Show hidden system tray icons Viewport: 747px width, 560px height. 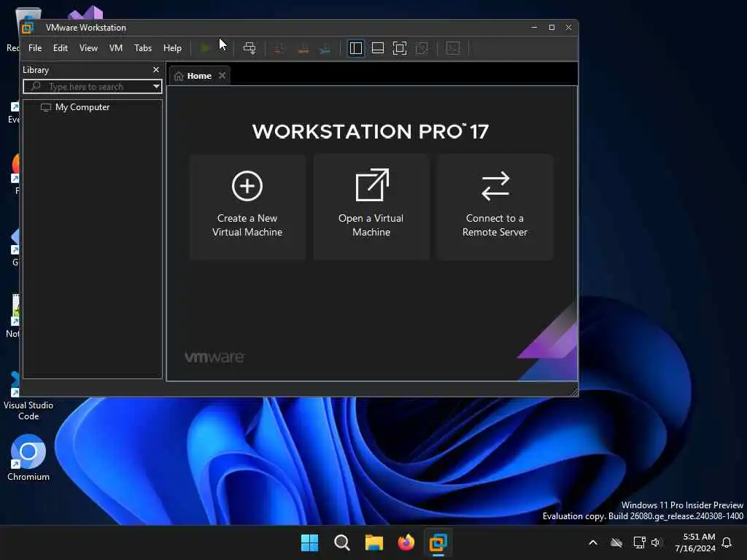(593, 542)
